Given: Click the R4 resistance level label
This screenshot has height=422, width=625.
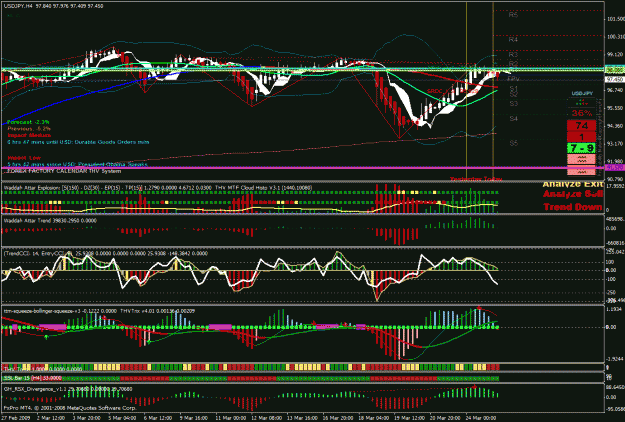Looking at the screenshot, I should [513, 39].
